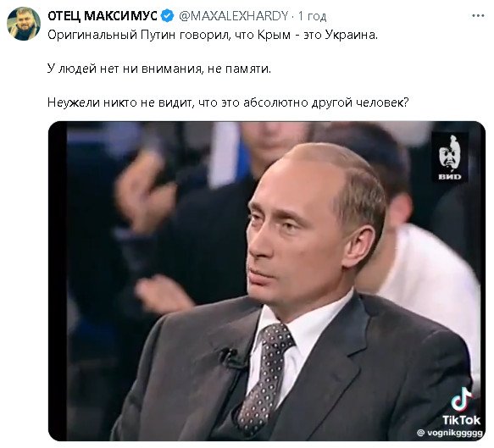Open the three-dots more options menu
Image resolution: width=494 pixels, height=448 pixels.
click(478, 16)
